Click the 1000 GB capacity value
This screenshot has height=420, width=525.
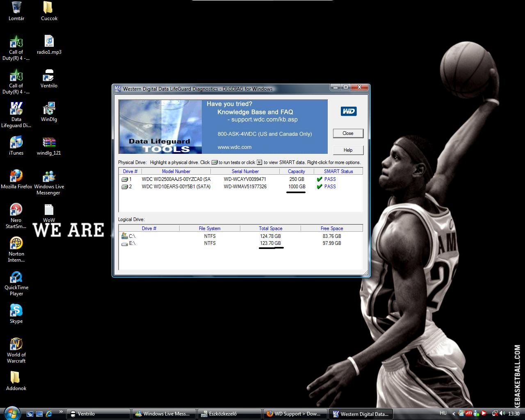coord(297,187)
